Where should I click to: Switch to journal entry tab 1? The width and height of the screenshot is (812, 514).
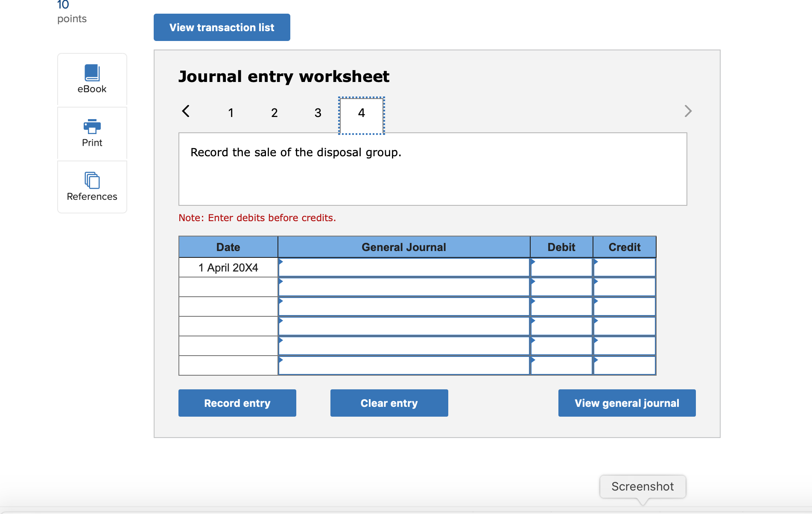[x=231, y=113]
